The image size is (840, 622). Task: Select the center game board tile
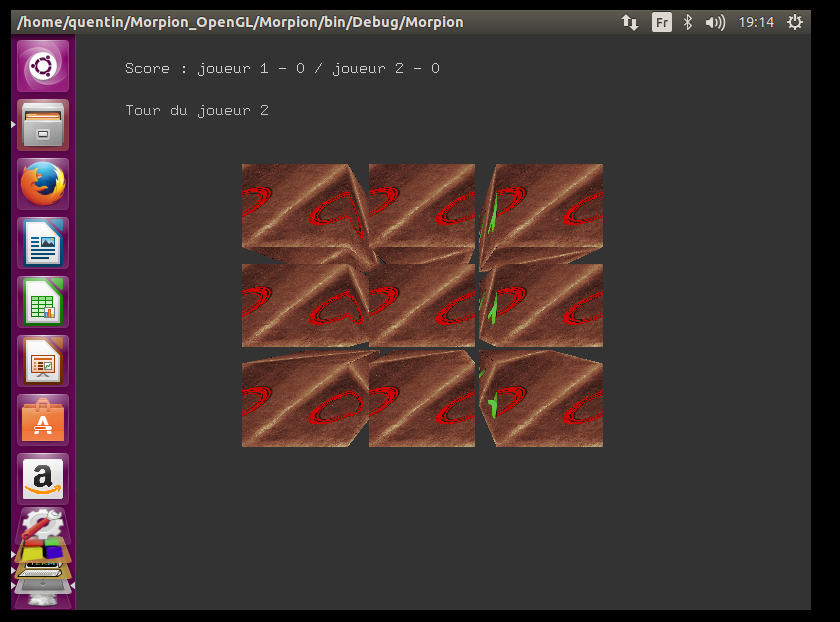[422, 305]
